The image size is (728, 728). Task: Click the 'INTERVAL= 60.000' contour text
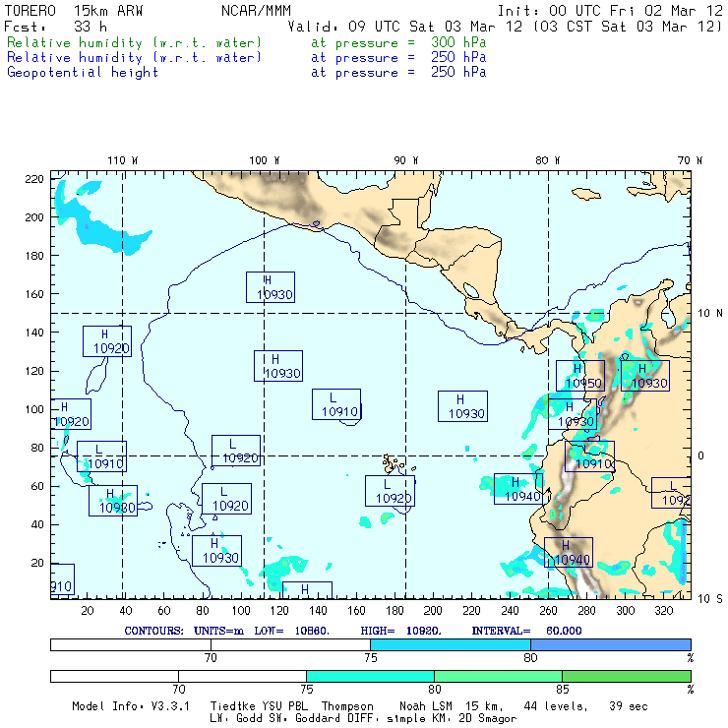point(527,631)
